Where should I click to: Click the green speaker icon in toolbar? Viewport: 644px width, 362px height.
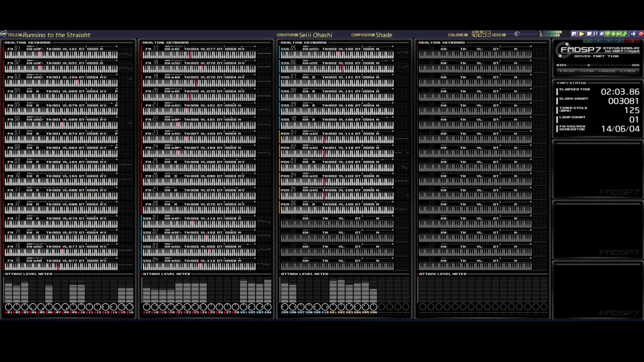pyautogui.click(x=619, y=34)
